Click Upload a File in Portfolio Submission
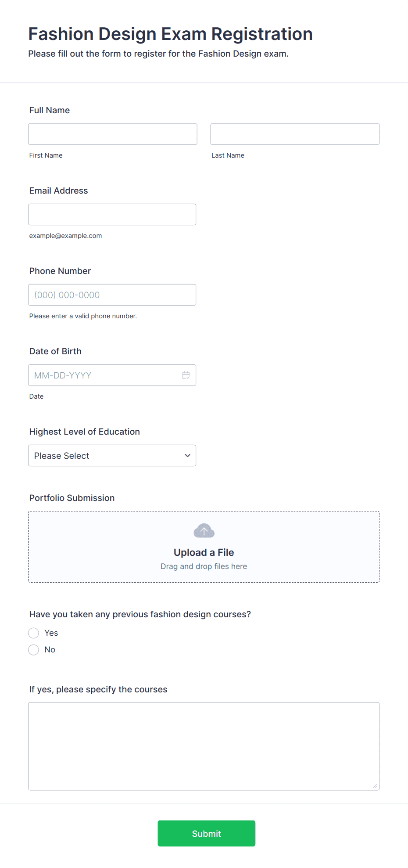This screenshot has width=408, height=868. (204, 552)
